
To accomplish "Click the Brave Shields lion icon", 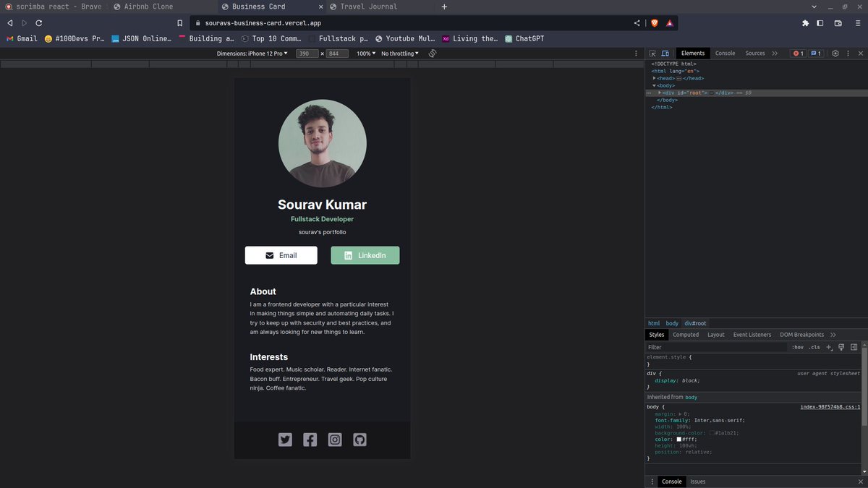I will [x=655, y=23].
